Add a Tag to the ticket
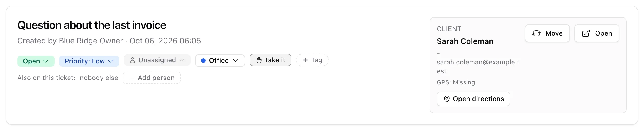This screenshot has width=644, height=130. point(312,60)
